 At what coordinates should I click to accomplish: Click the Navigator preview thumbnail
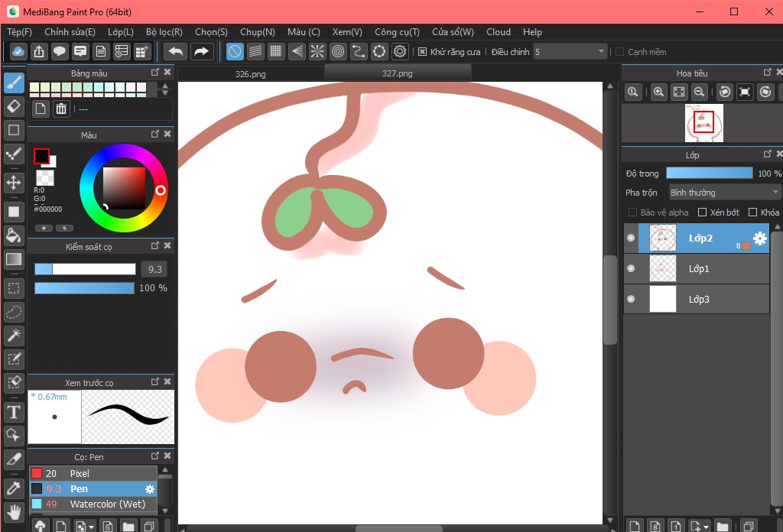point(704,123)
